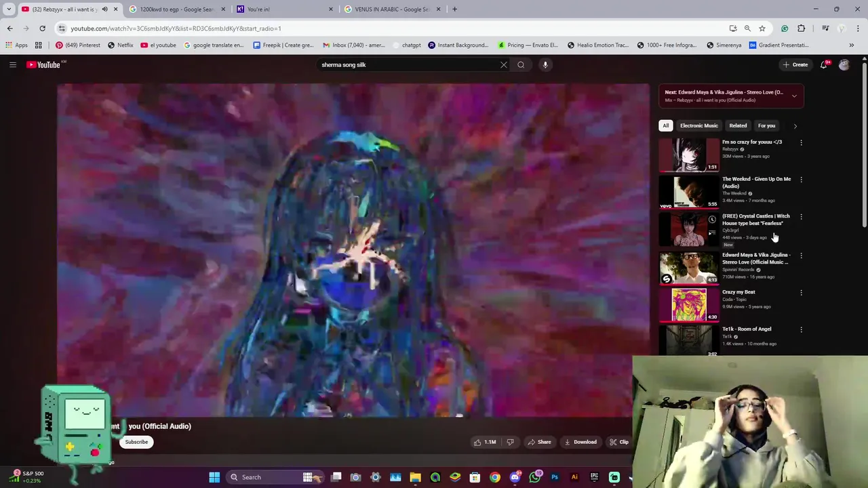868x488 pixels.
Task: Select the Related filter chip
Action: (738, 125)
